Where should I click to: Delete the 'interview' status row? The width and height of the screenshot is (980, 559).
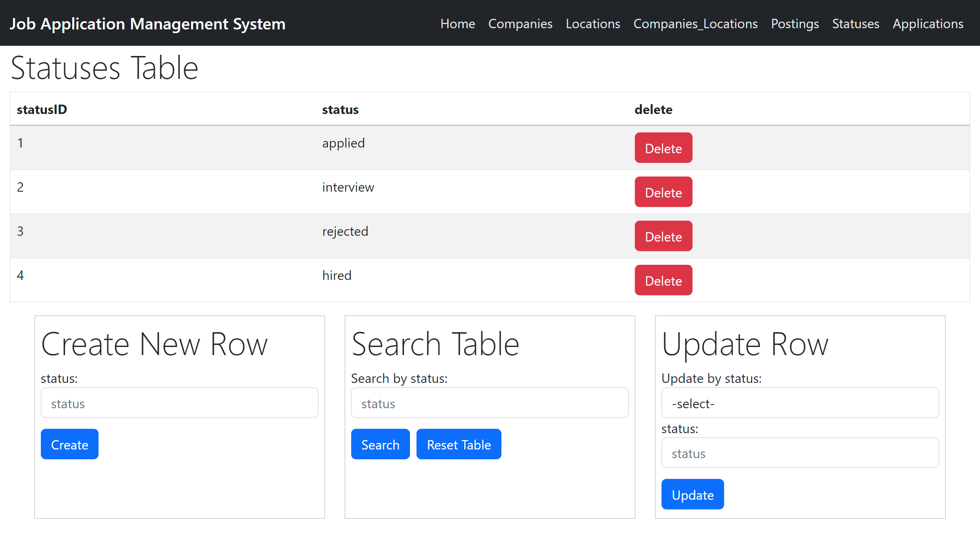663,192
